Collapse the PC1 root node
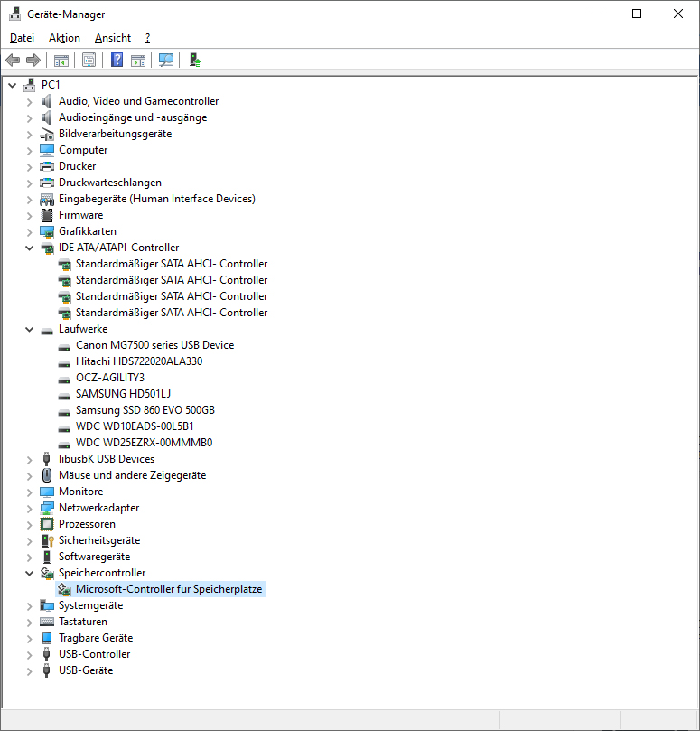Viewport: 700px width, 731px height. click(x=13, y=85)
